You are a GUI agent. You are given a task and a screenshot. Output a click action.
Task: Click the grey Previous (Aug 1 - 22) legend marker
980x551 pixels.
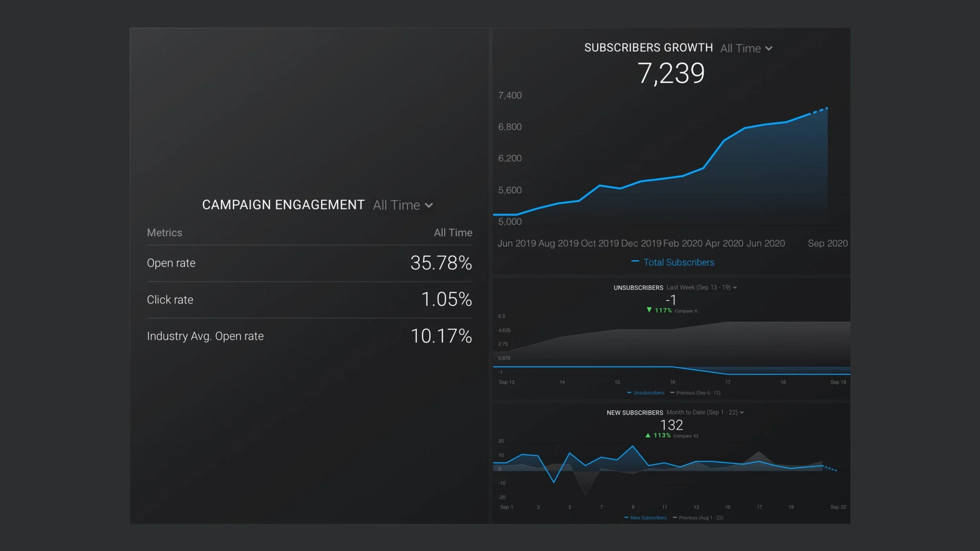[x=675, y=518]
